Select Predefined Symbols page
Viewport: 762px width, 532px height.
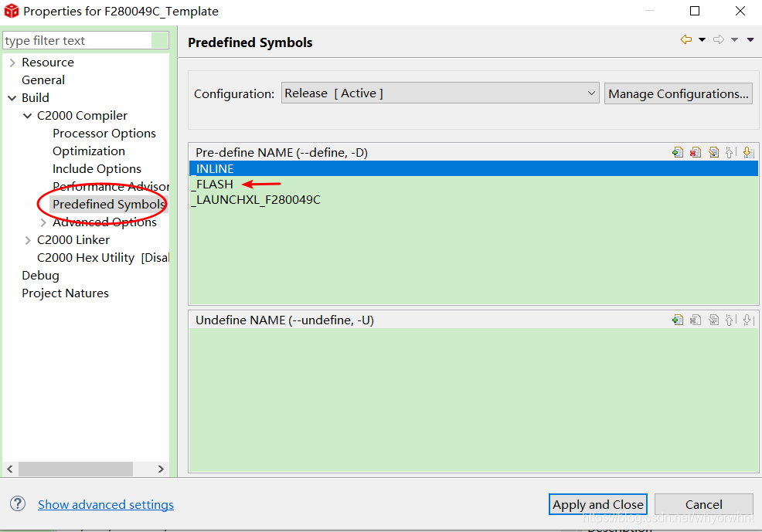click(x=109, y=205)
